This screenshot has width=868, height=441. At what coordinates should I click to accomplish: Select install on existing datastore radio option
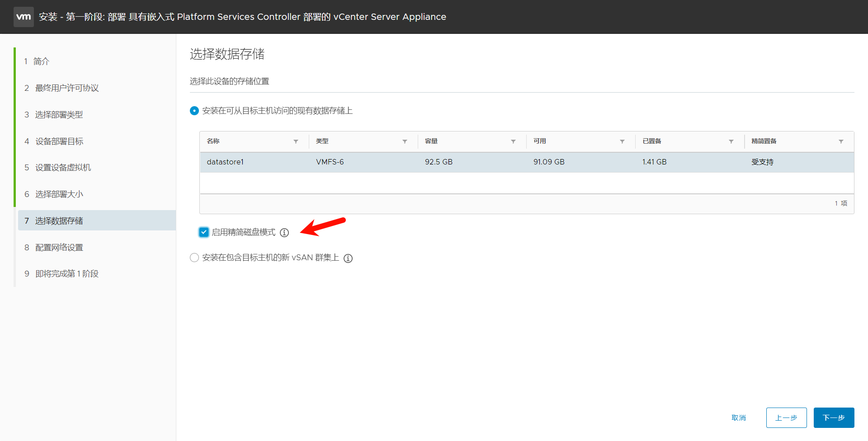194,111
